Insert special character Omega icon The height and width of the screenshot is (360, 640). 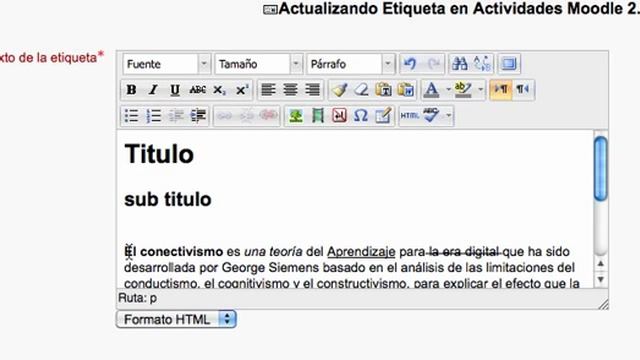(361, 116)
